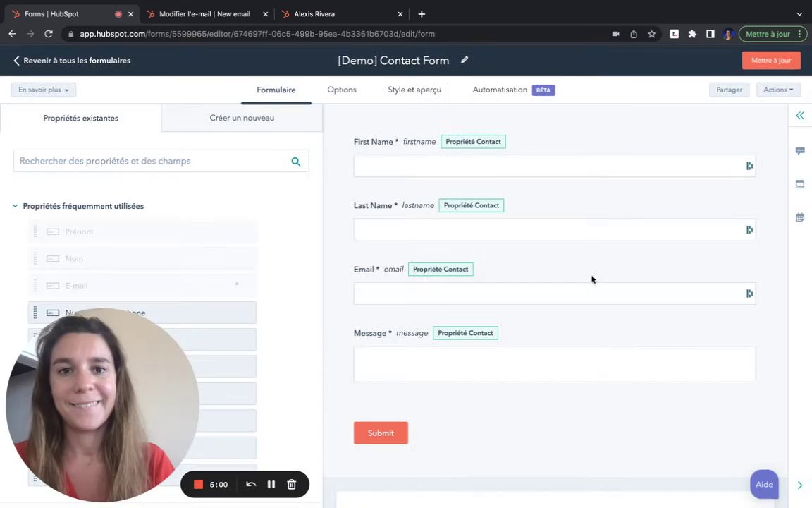
Task: Open a new browser tab with plus
Action: pyautogui.click(x=422, y=14)
